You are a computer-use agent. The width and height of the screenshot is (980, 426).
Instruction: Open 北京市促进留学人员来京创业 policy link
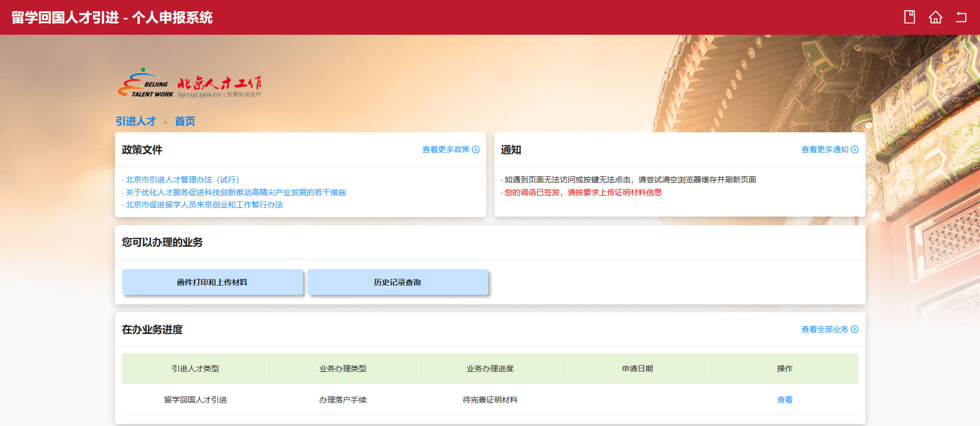coord(204,205)
